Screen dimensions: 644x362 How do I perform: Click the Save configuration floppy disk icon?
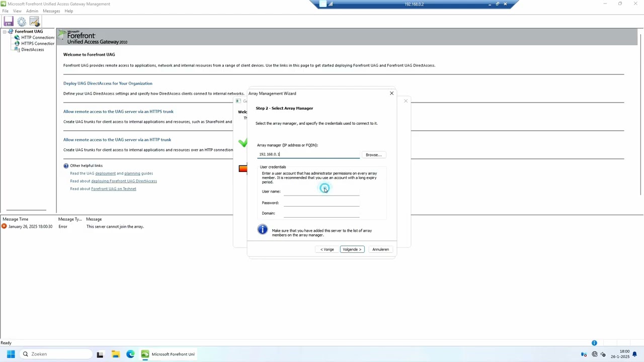tap(8, 21)
